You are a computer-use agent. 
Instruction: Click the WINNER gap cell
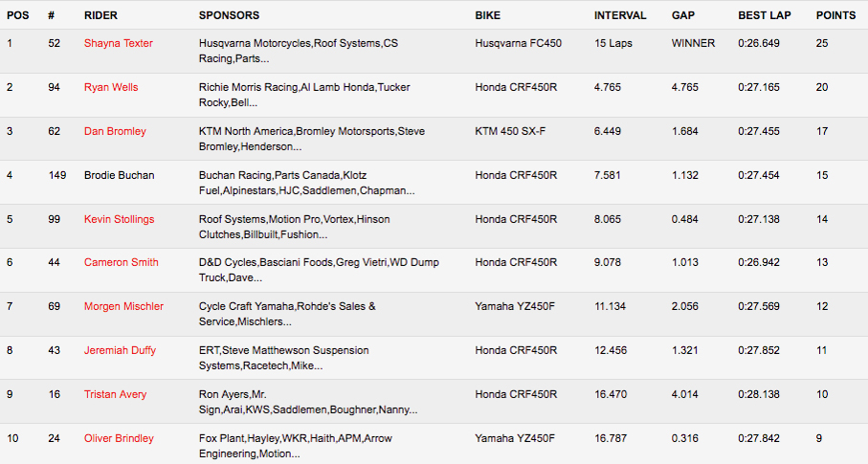[x=693, y=43]
